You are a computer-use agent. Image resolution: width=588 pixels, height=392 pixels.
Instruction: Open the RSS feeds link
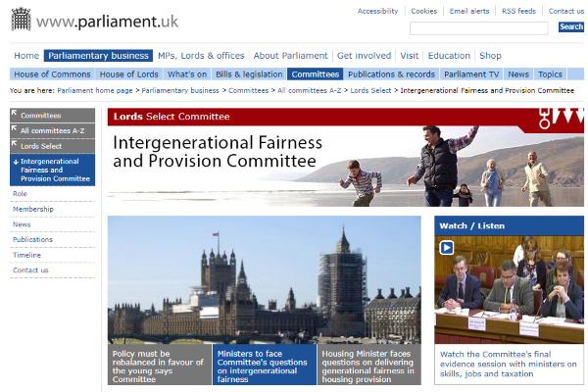click(518, 11)
